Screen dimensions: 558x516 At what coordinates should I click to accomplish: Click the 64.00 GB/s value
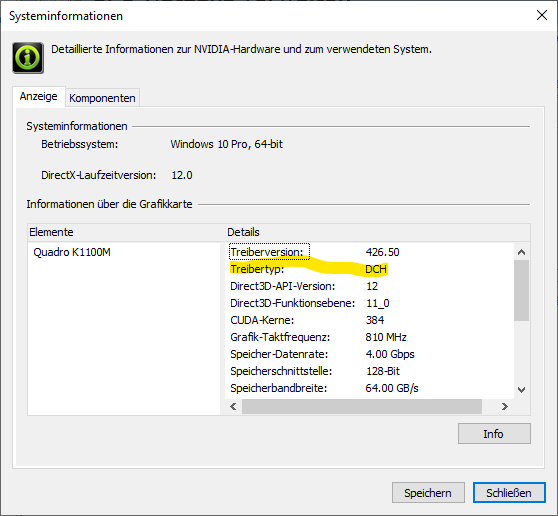point(392,388)
